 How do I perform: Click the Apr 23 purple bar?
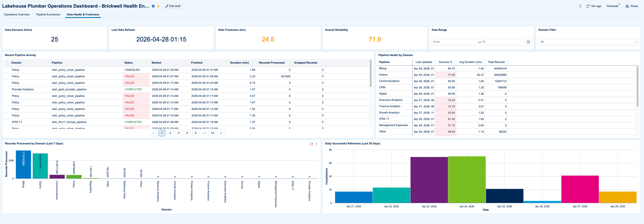[x=429, y=180]
